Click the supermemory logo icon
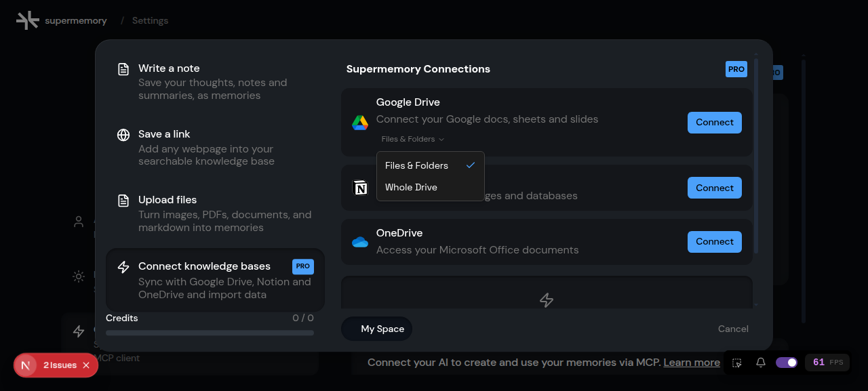The height and width of the screenshot is (391, 868). 28,20
